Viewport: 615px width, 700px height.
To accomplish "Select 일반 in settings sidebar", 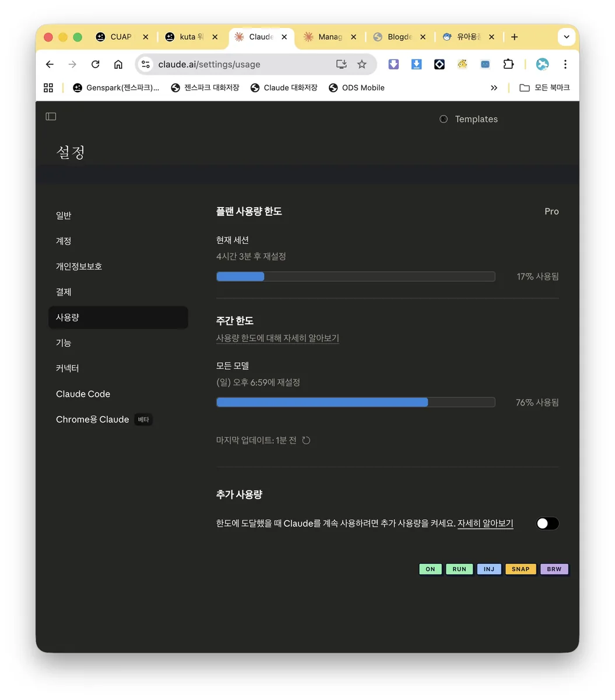I will pyautogui.click(x=118, y=215).
